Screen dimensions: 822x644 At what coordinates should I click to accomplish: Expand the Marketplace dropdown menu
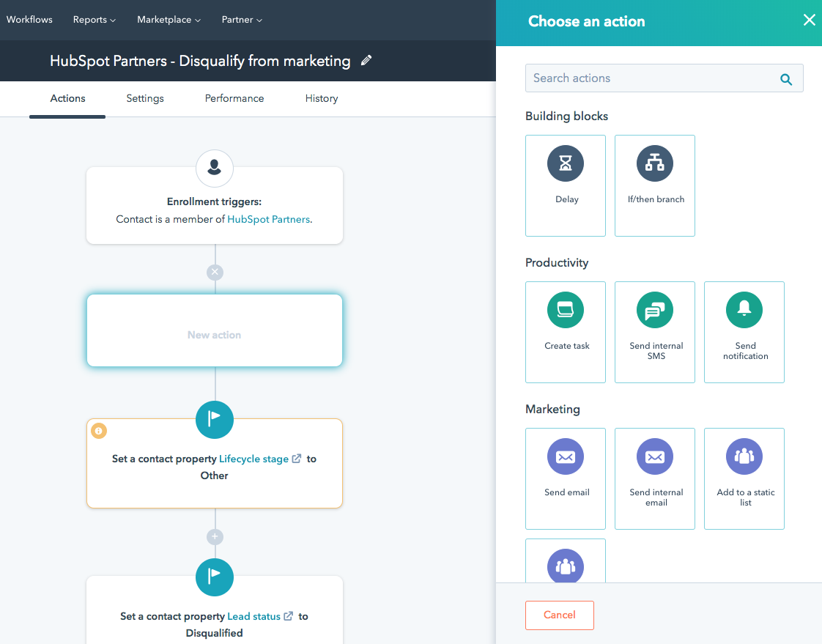pos(169,19)
